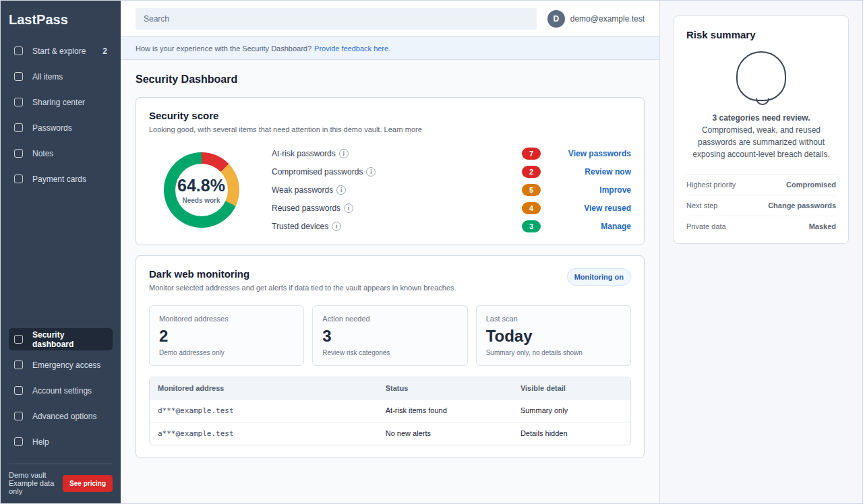Image resolution: width=863 pixels, height=504 pixels.
Task: Click the Emergency access sidebar icon
Action: 19,365
